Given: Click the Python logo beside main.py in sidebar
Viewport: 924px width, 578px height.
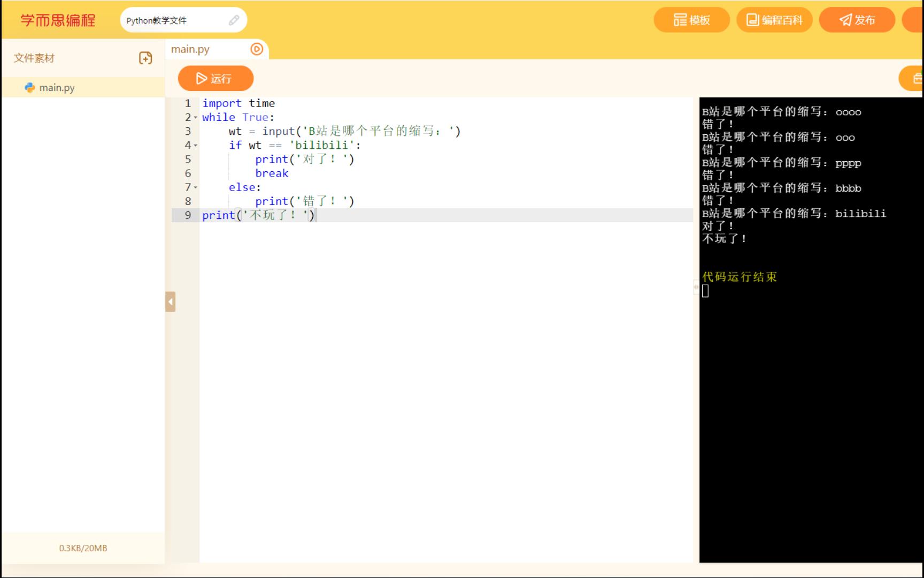Looking at the screenshot, I should 30,87.
